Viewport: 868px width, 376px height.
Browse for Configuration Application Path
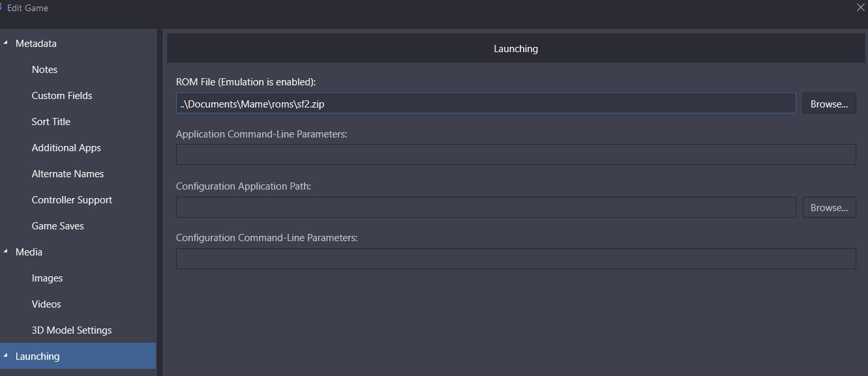[829, 207]
